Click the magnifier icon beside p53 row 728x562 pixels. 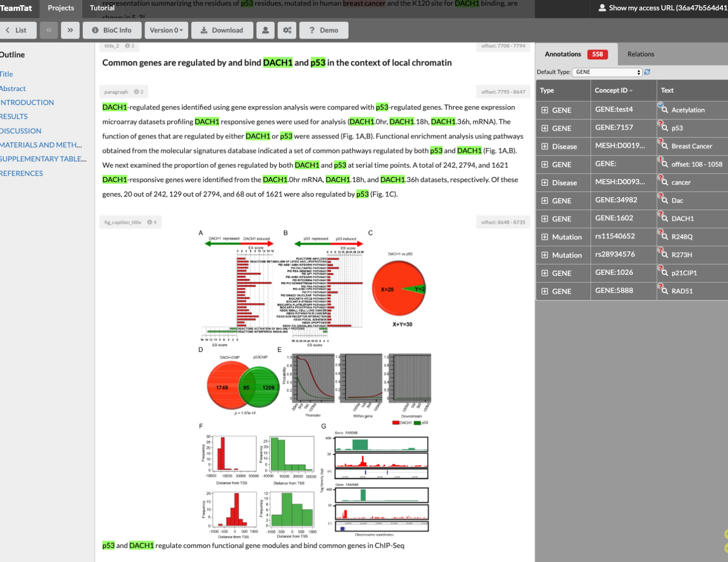(665, 128)
